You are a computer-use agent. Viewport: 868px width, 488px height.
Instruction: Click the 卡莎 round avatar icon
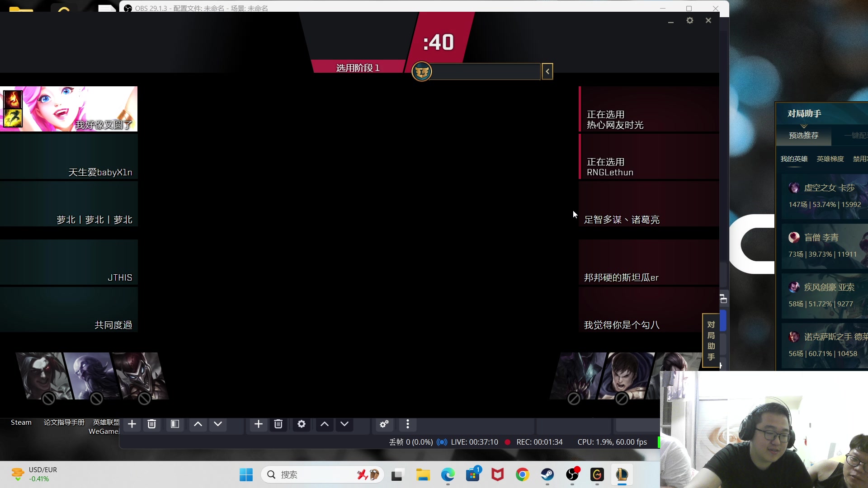tap(794, 188)
